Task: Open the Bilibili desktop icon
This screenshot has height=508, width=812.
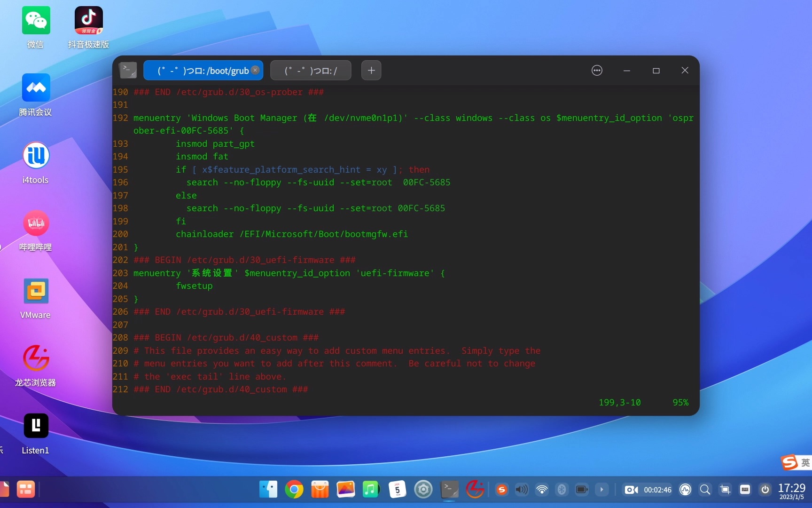Action: (x=36, y=223)
